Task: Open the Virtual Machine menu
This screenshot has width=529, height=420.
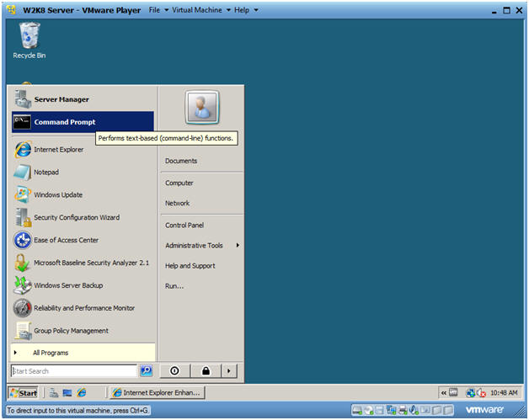Action: click(201, 10)
